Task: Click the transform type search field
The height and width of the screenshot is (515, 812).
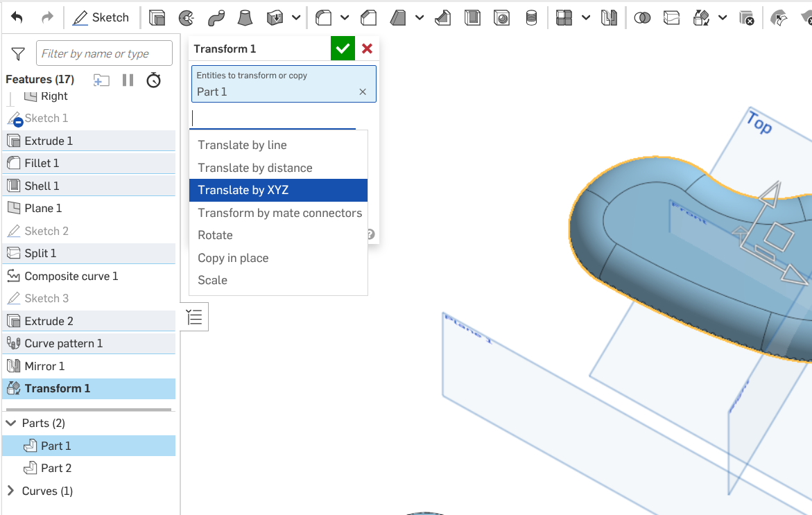Action: point(273,119)
